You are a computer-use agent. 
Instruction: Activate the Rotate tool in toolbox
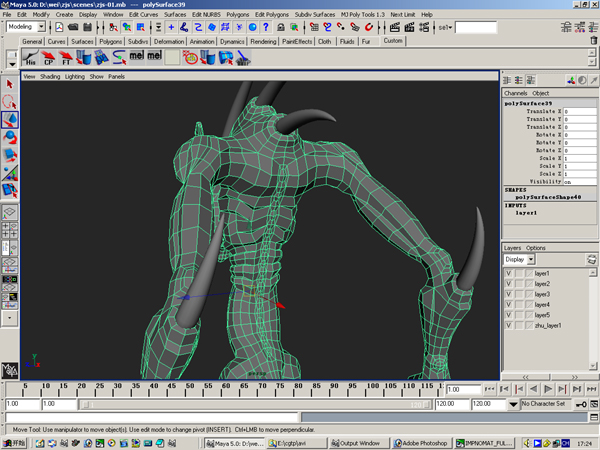pos(10,137)
